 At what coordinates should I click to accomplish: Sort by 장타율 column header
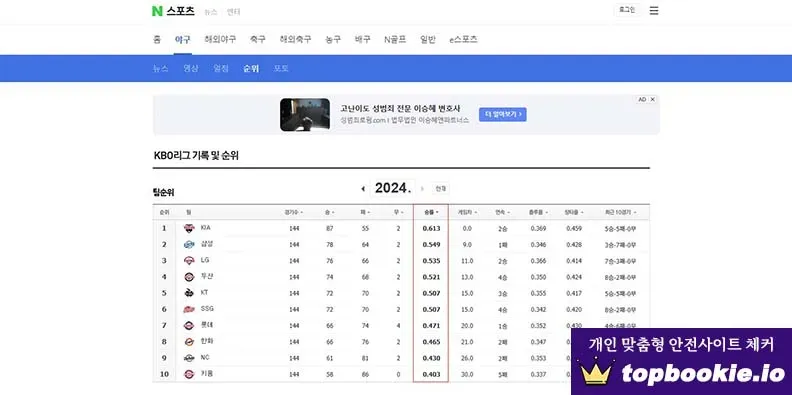[574, 213]
